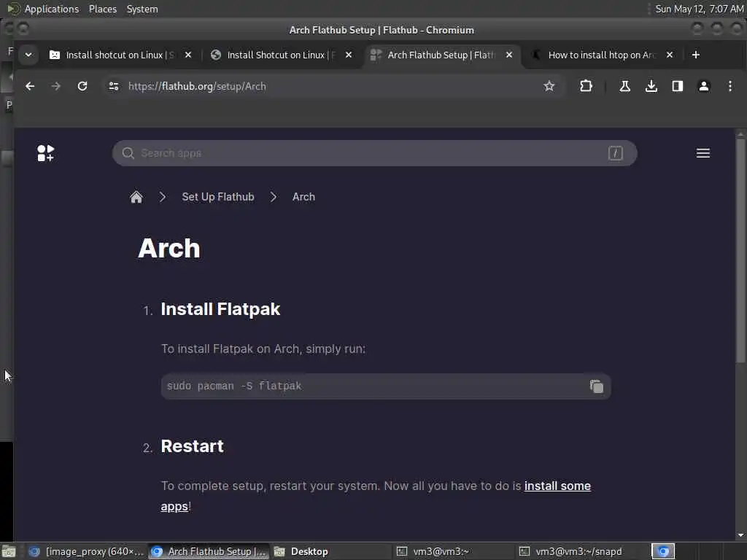Close the second Shotcut tab
This screenshot has height=560, width=747.
click(349, 55)
